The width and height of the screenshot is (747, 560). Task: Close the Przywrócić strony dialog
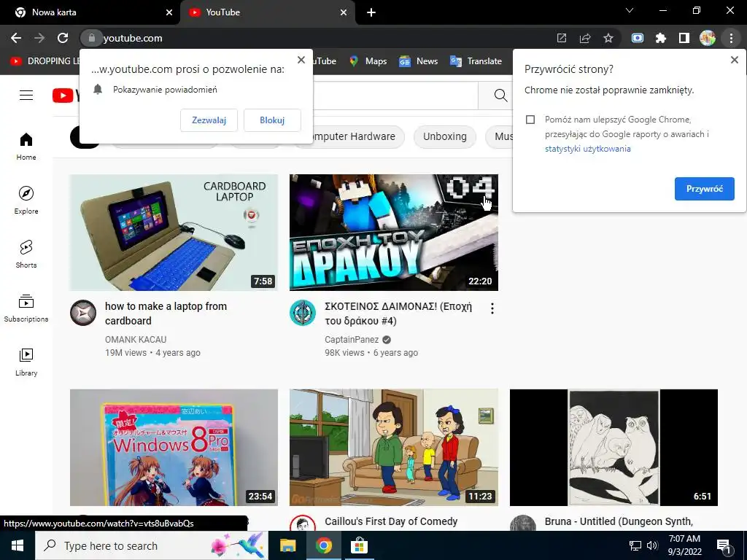tap(734, 60)
